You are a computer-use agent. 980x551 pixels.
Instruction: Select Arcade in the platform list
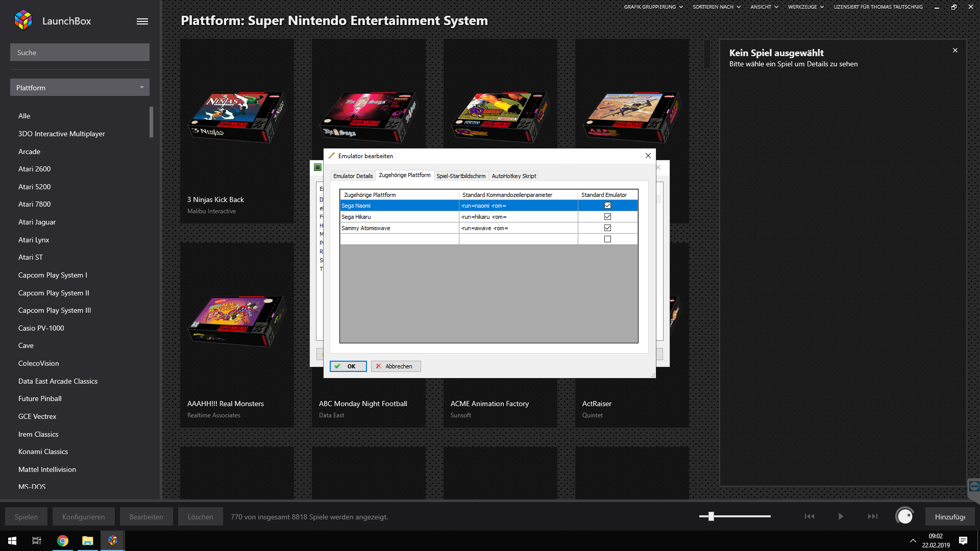pos(29,152)
